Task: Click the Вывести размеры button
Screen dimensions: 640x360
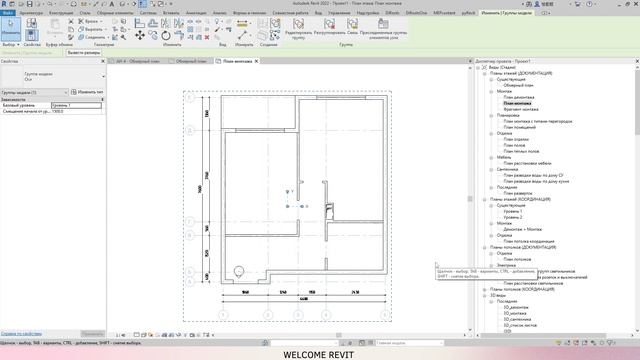Action: [x=84, y=53]
